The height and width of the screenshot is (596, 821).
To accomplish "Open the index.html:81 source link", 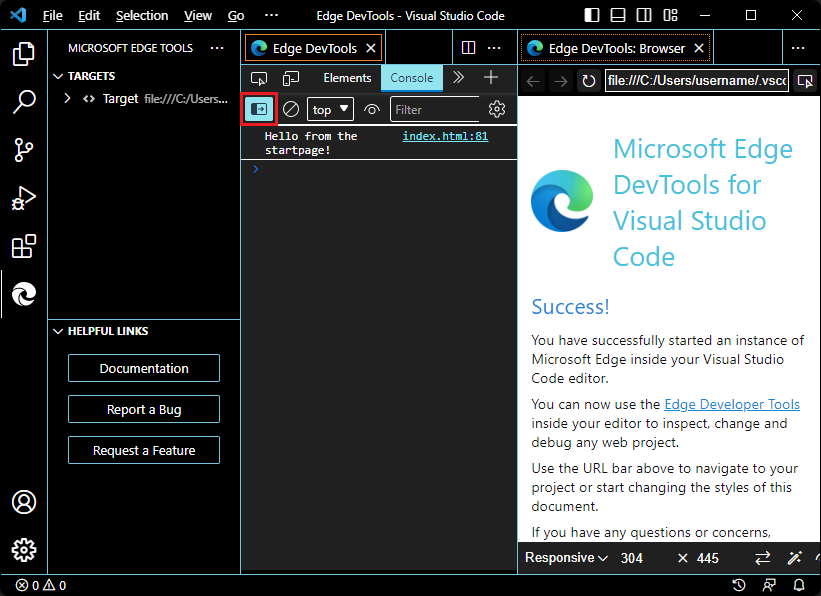I will 444,136.
